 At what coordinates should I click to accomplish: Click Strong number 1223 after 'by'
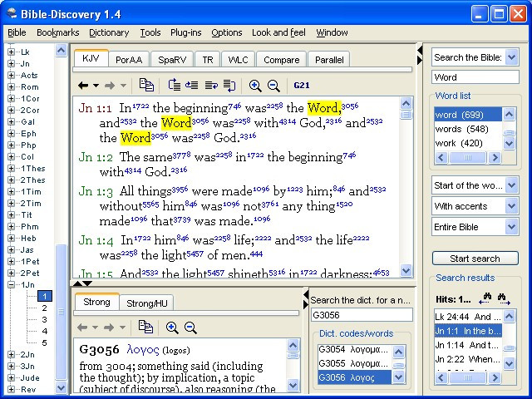pos(294,189)
